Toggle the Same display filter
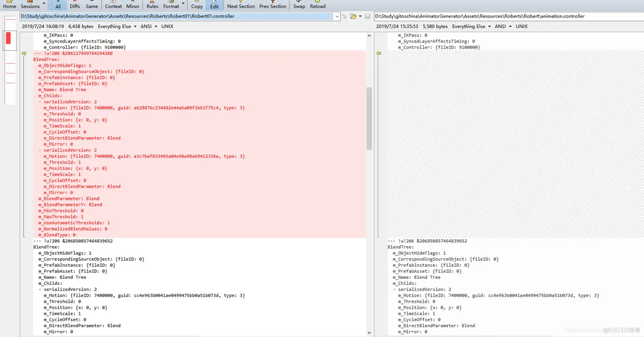Viewport: 644px width, 337px height. click(x=91, y=5)
